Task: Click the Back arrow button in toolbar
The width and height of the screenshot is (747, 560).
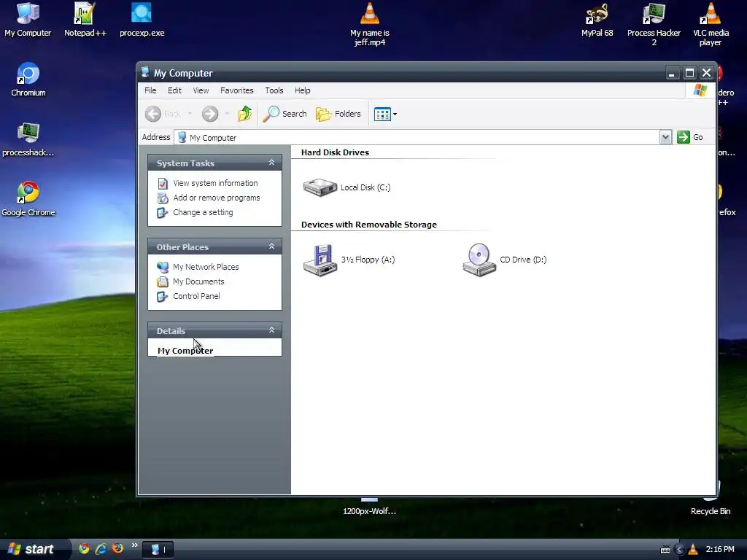Action: pyautogui.click(x=153, y=114)
